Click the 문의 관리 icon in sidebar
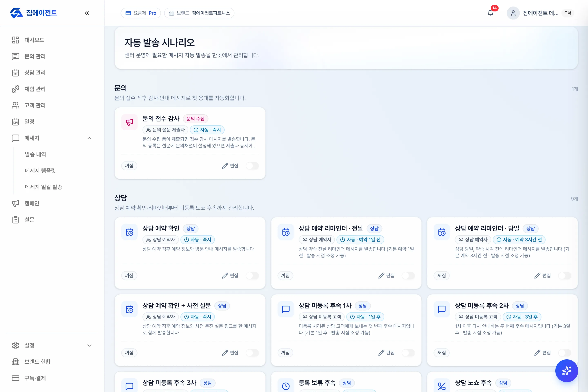 [x=16, y=56]
